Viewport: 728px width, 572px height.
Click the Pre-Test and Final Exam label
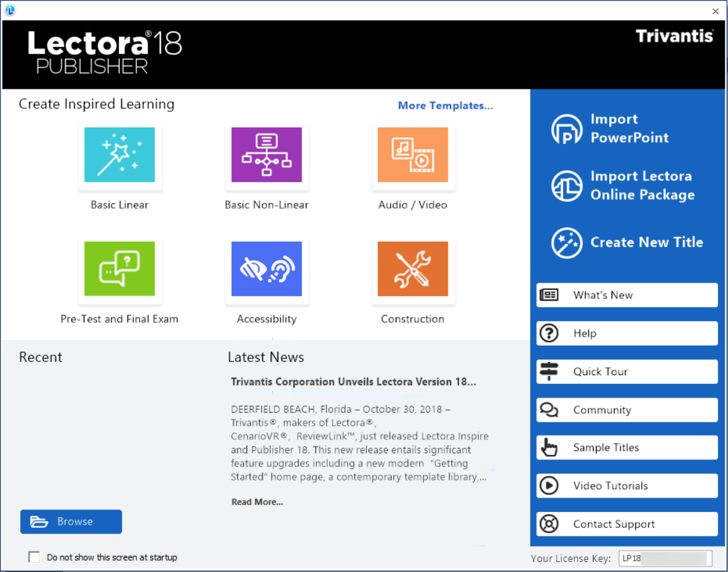point(119,319)
